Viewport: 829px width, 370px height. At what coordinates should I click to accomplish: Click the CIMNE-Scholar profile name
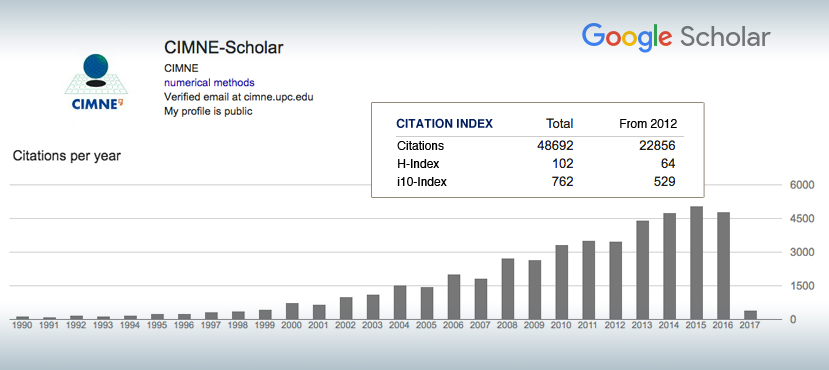click(224, 48)
